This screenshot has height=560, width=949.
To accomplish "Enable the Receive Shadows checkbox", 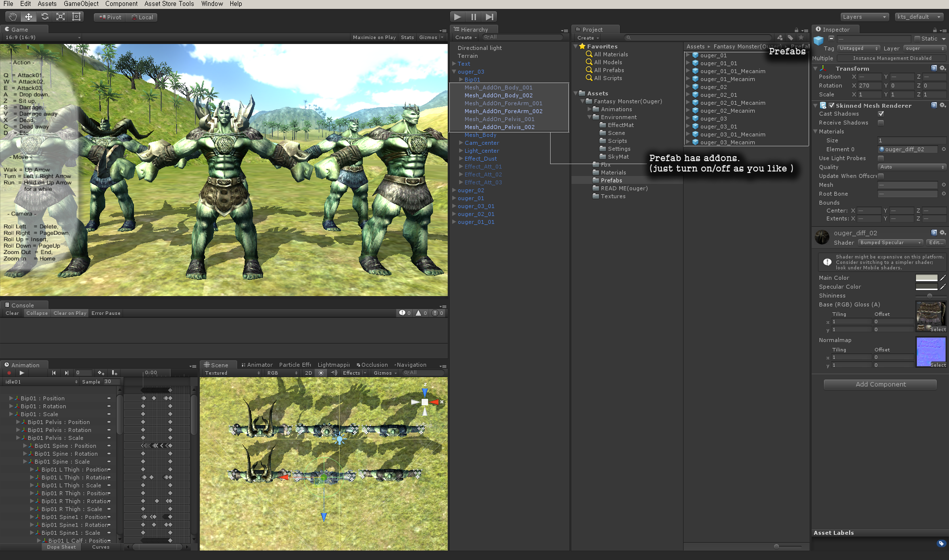I will point(881,123).
